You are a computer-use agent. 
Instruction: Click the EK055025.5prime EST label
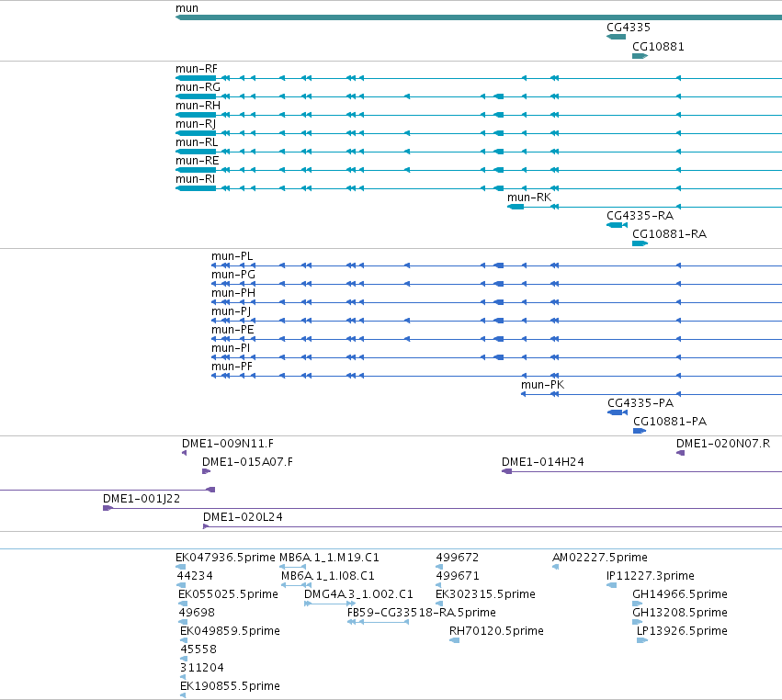228,593
